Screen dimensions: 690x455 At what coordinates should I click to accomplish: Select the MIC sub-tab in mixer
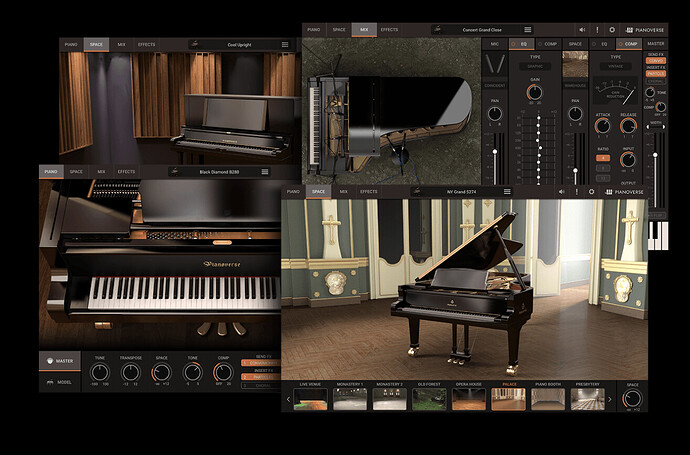click(495, 44)
